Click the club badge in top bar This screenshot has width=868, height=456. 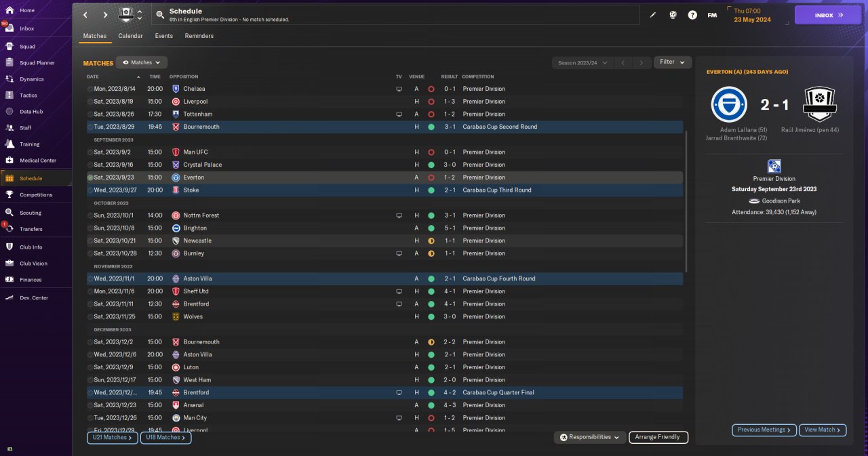click(x=126, y=14)
